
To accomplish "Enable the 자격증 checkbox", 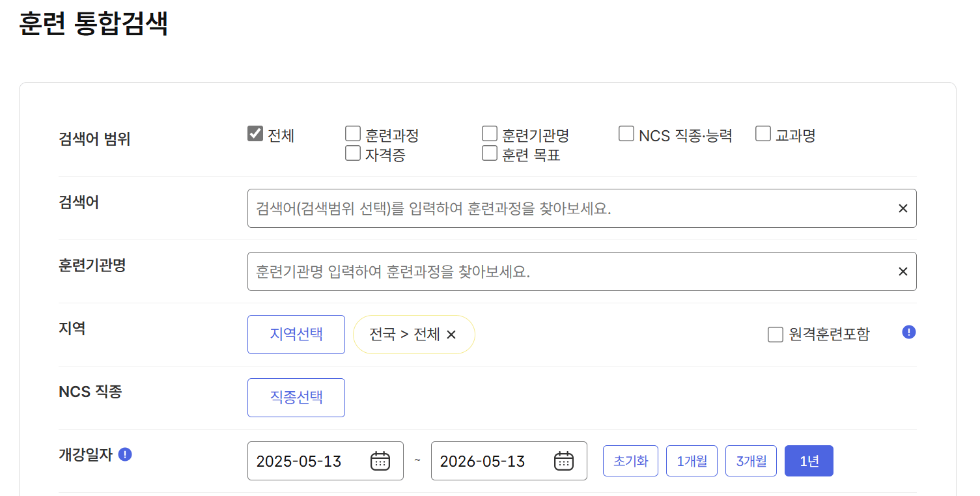I will pos(352,152).
